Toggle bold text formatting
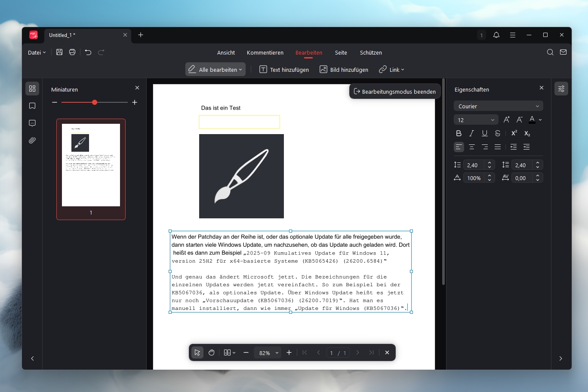Screen dimensions: 588x392 click(459, 133)
